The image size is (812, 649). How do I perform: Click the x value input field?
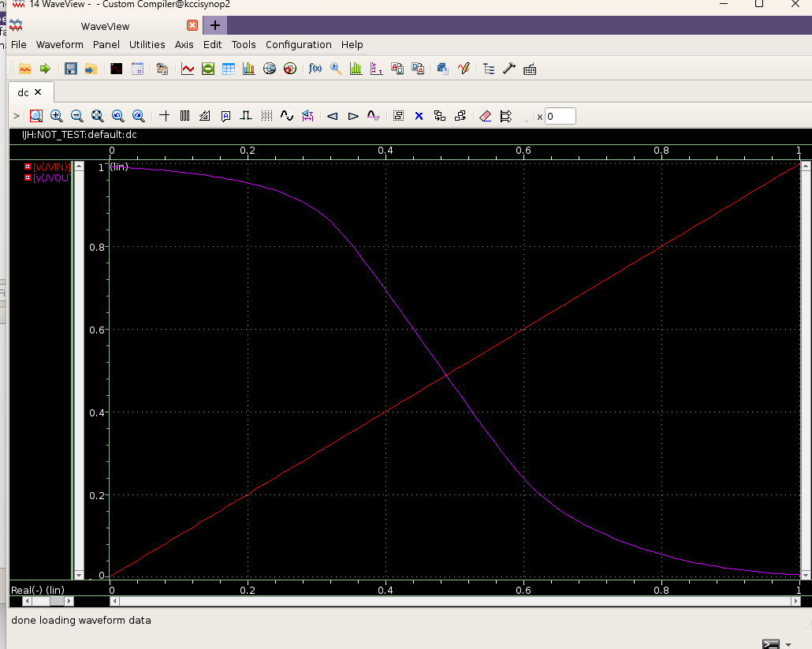click(x=561, y=117)
